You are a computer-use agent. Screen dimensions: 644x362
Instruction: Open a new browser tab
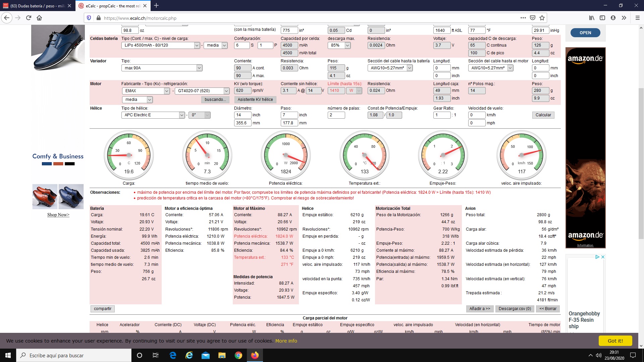tap(156, 6)
